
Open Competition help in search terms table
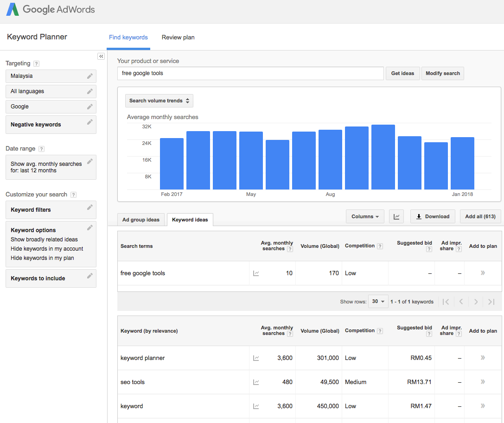[x=380, y=246]
